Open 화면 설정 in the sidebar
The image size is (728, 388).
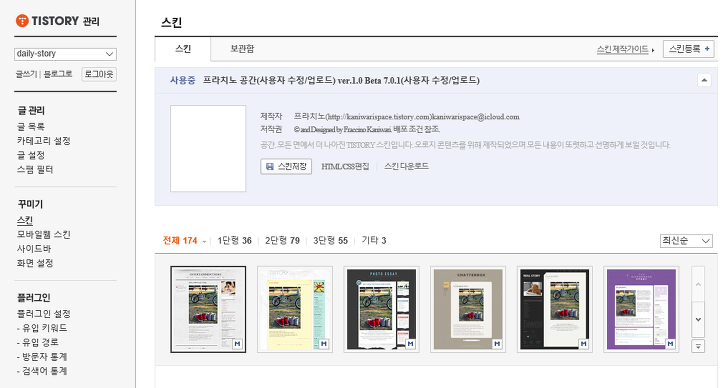click(x=35, y=263)
